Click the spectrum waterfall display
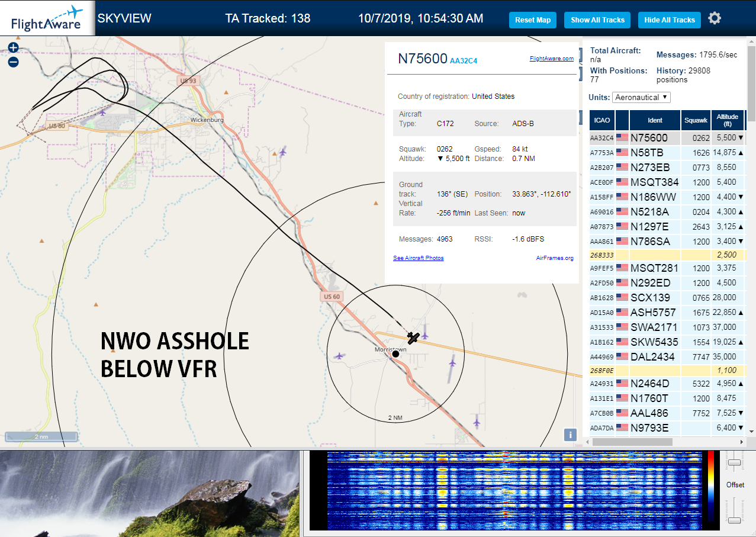The height and width of the screenshot is (537, 756). 514,490
